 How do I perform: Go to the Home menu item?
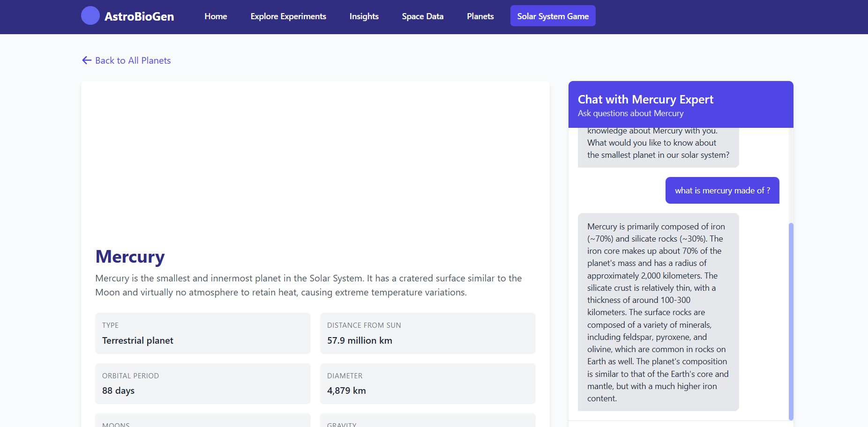(x=216, y=16)
